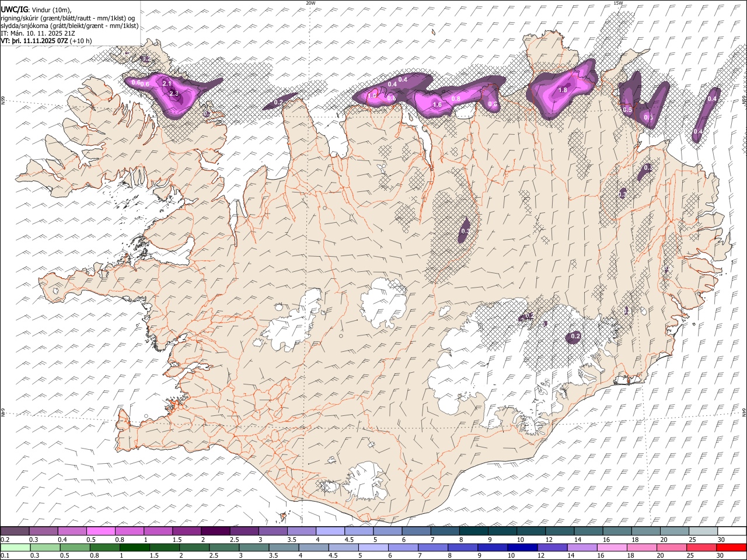Image resolution: width=747 pixels, height=560 pixels.
Task: Click the 0.8 precipitation value on the north coast
Action: coord(456,99)
